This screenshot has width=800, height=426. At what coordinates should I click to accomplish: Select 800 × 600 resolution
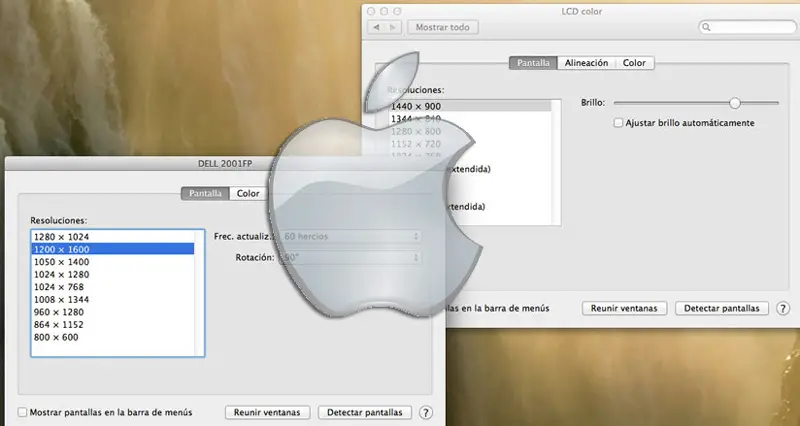(112, 337)
